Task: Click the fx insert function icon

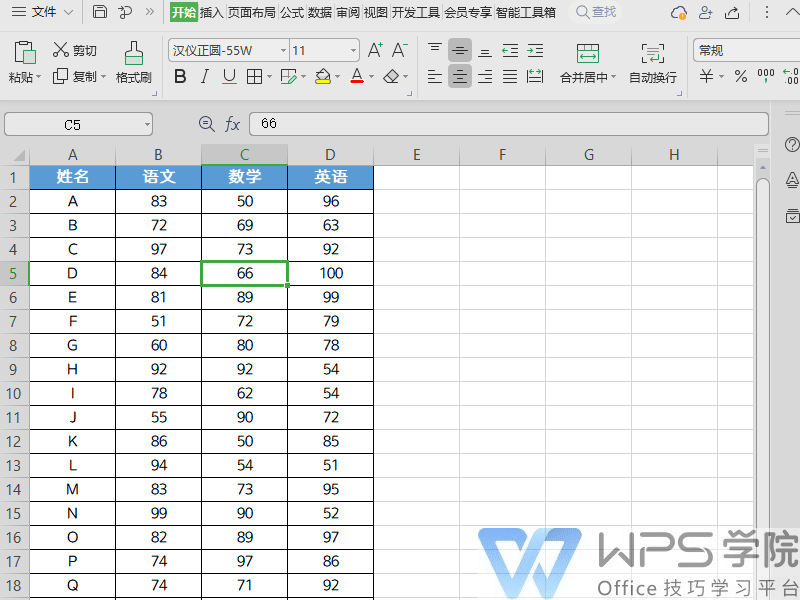Action: [x=232, y=124]
